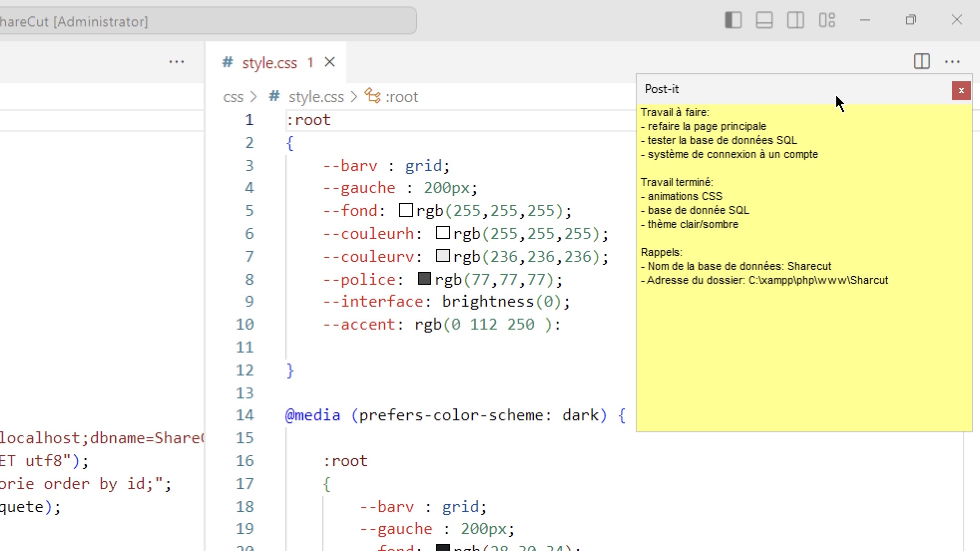Click the '--accent' variable on line 10
The width and height of the screenshot is (980, 551).
[359, 325]
